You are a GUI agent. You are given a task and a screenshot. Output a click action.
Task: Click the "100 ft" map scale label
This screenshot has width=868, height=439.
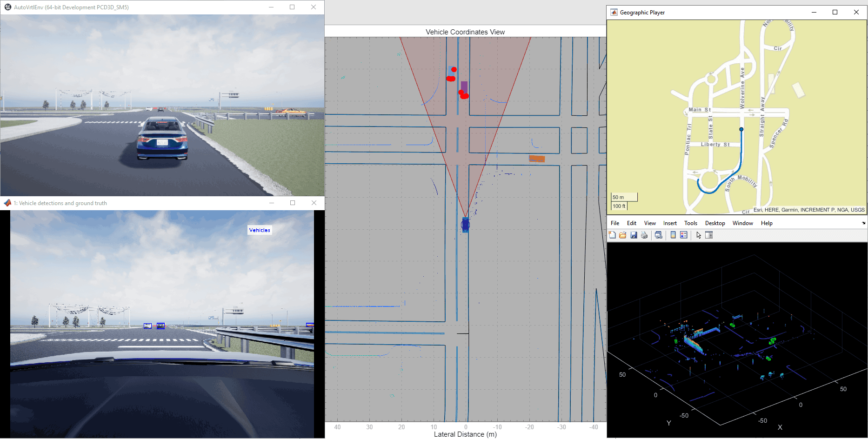point(619,206)
